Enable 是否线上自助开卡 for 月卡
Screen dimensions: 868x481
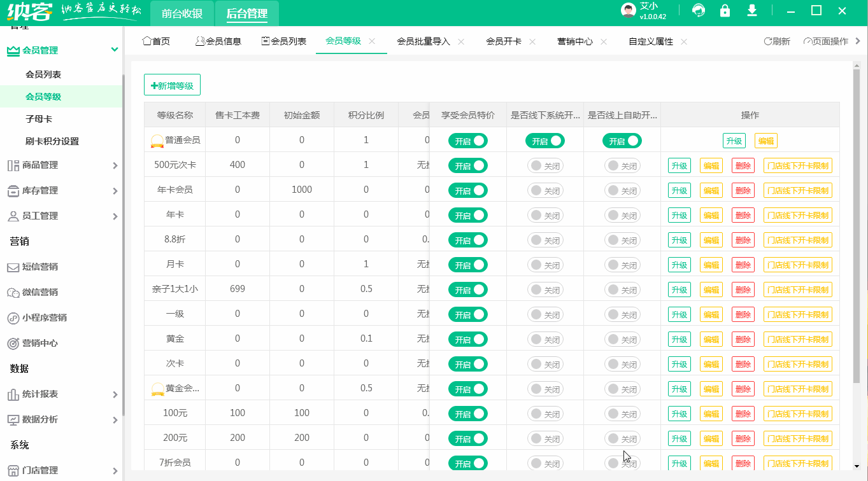622,264
